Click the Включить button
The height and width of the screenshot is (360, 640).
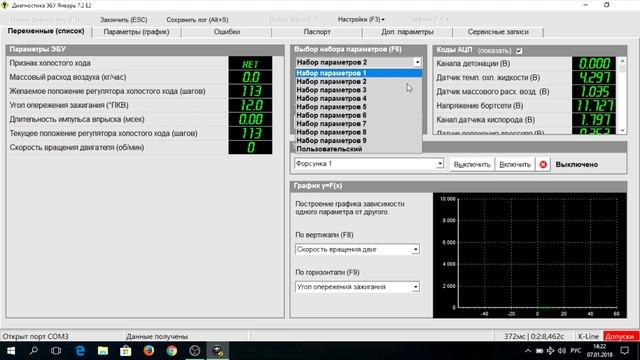pos(515,164)
